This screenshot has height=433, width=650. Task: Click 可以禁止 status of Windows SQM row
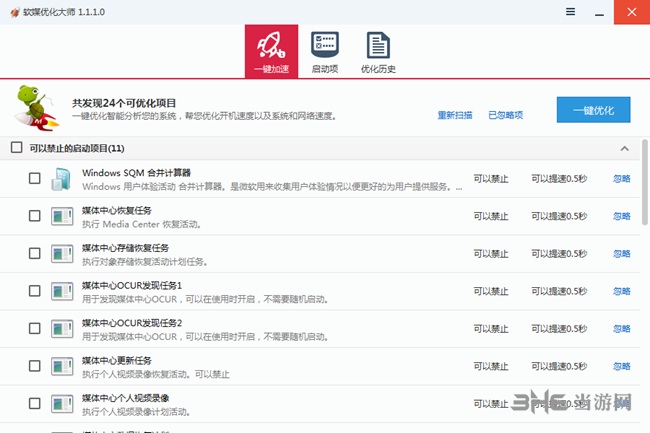491,179
